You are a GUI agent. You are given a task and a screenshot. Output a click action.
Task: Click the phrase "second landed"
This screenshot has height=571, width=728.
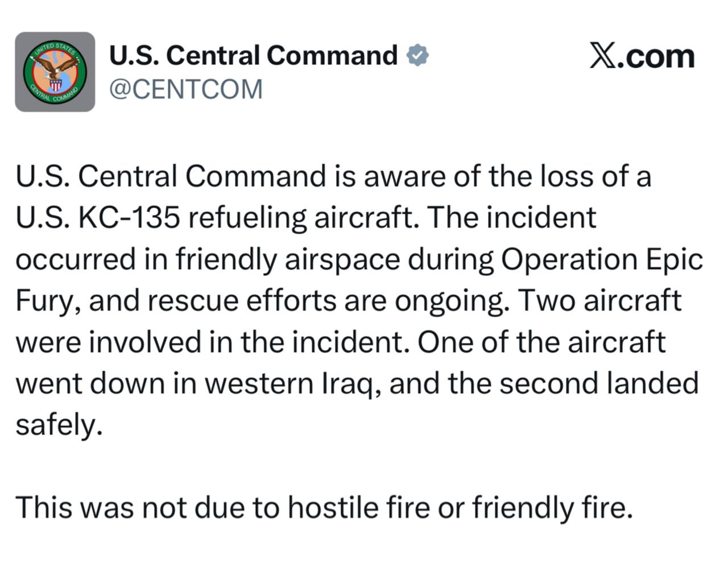(599, 383)
